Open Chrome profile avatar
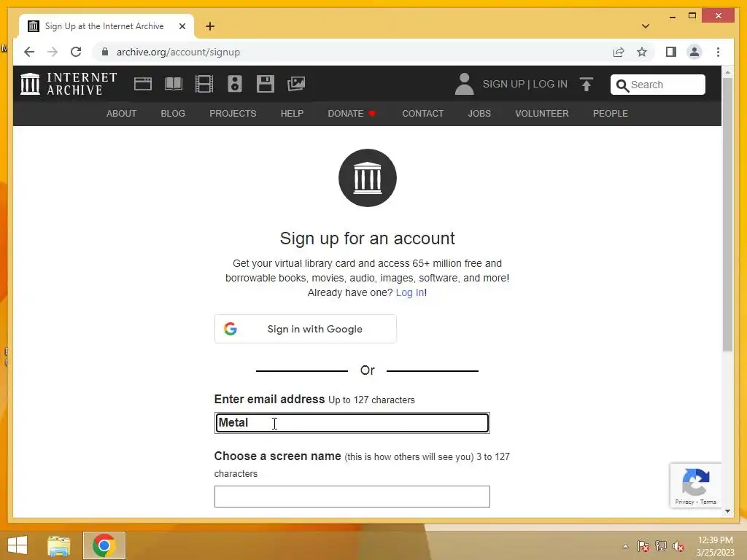This screenshot has height=560, width=747. 694,52
